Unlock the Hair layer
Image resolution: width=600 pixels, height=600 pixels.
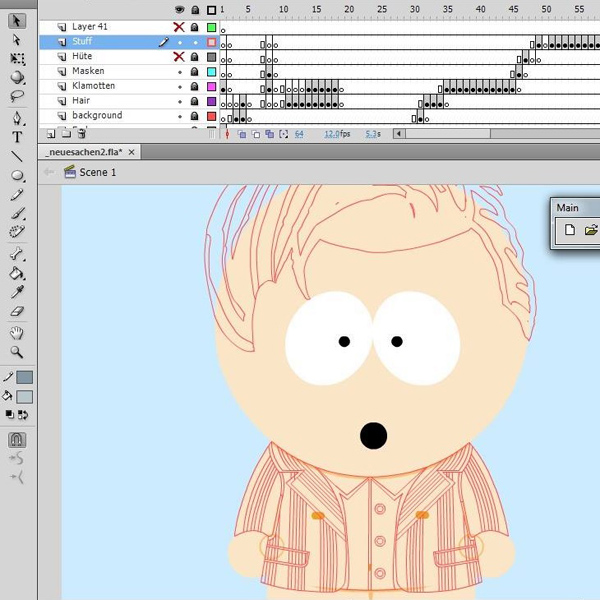pos(195,101)
